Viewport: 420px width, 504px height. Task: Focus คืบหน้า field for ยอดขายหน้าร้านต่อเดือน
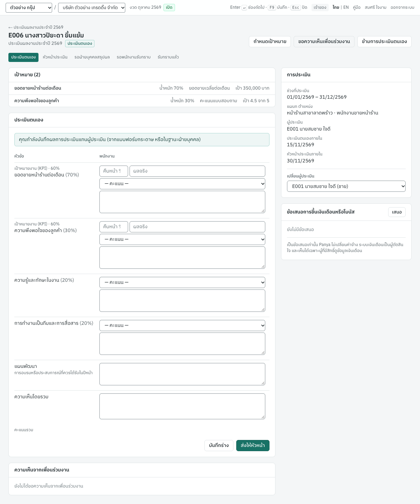[x=114, y=171]
